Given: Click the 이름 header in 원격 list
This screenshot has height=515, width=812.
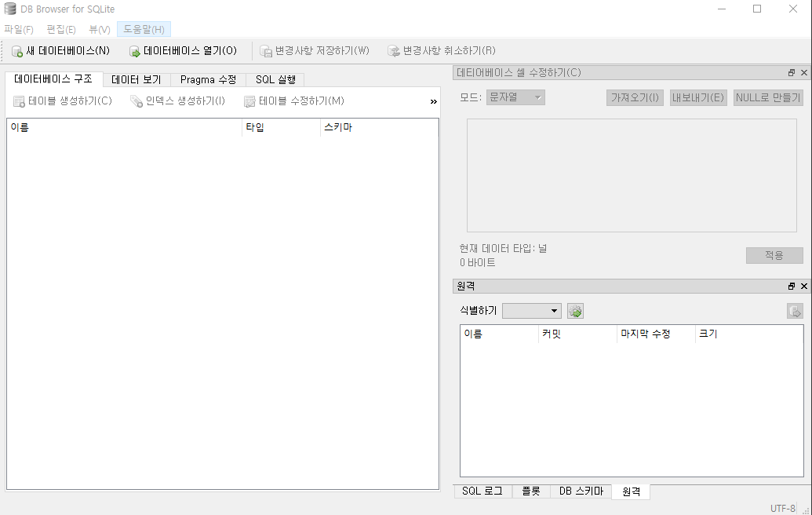Looking at the screenshot, I should click(x=499, y=334).
